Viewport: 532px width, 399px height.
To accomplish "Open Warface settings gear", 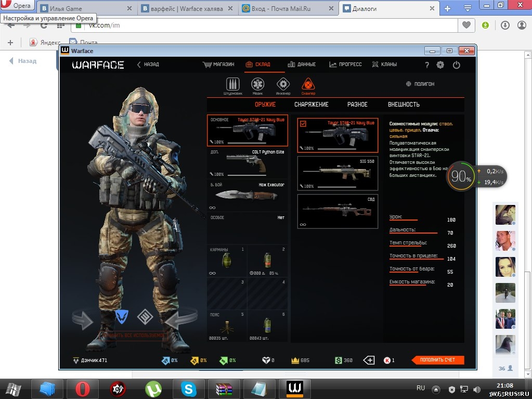I will tap(440, 65).
